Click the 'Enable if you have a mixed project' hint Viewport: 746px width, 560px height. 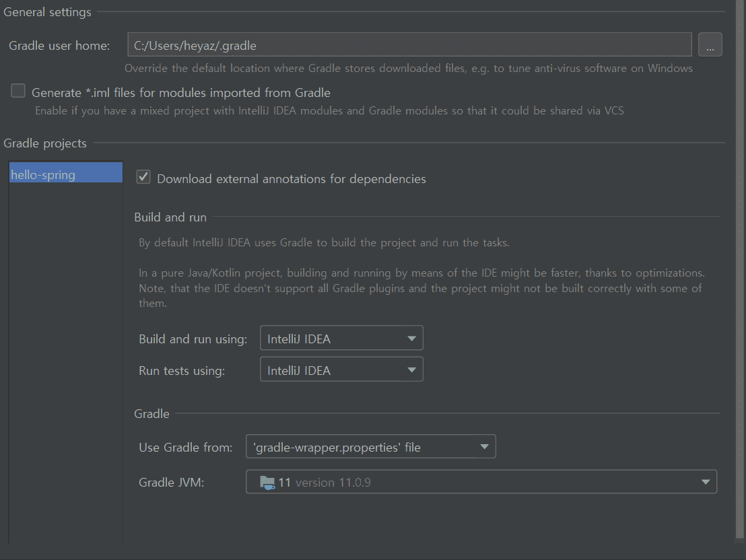[x=329, y=110]
